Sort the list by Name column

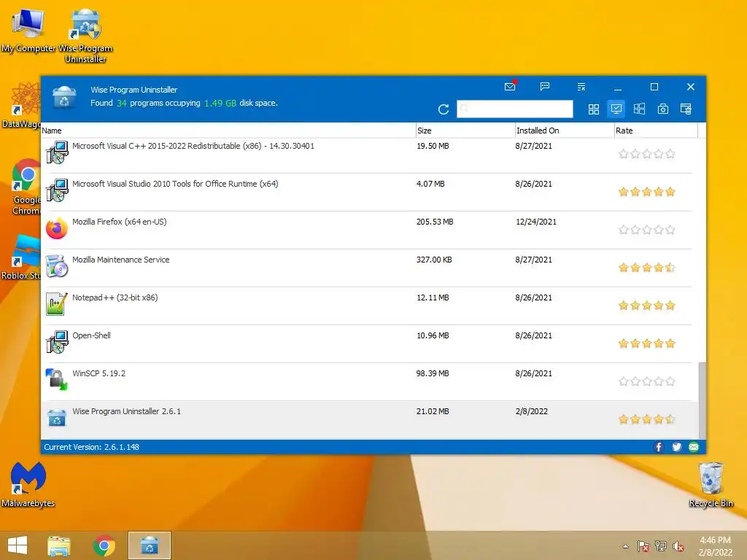(228, 131)
